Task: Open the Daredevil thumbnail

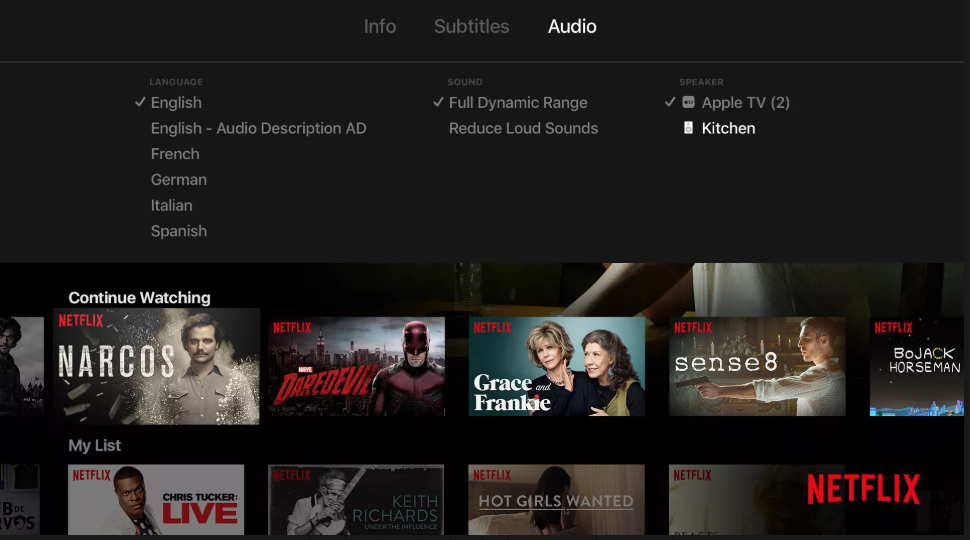Action: 356,366
